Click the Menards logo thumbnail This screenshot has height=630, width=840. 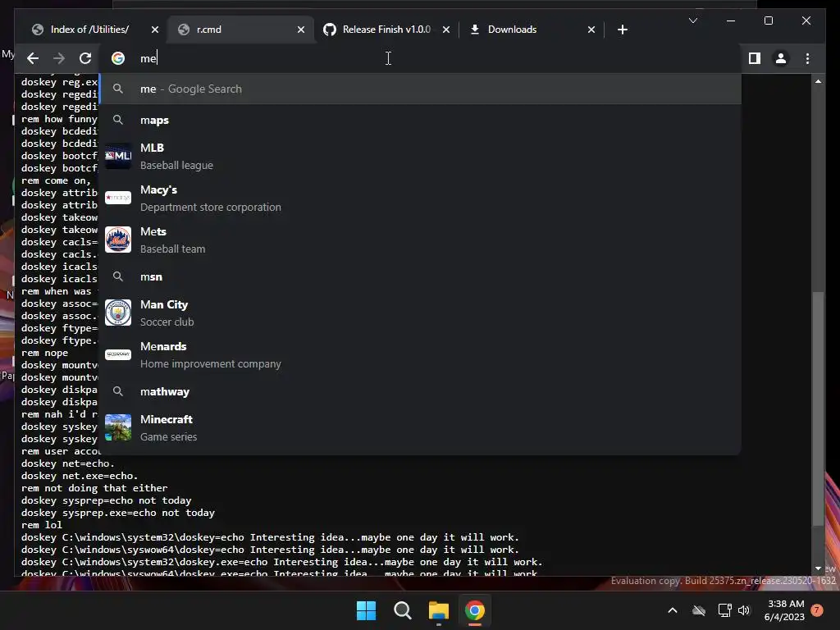(x=118, y=354)
